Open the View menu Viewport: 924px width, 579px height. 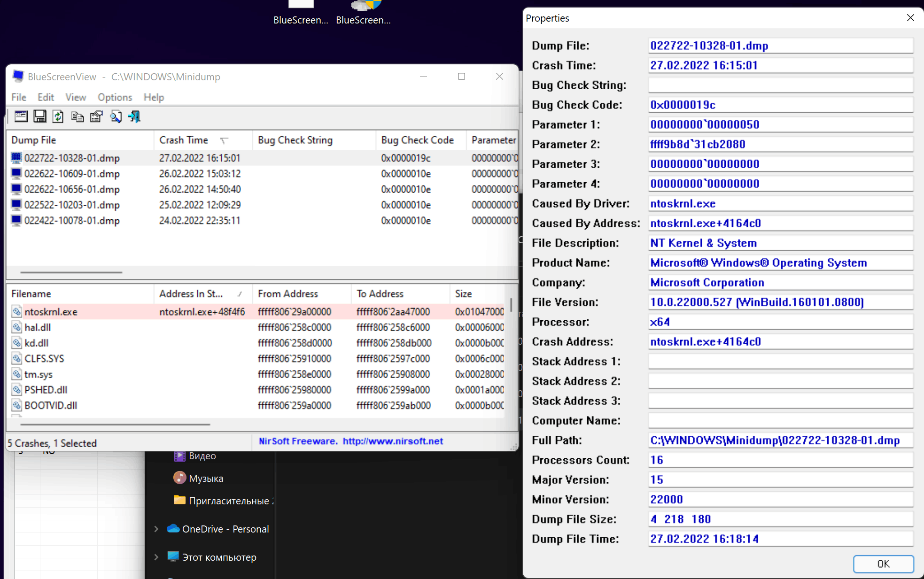pos(76,97)
